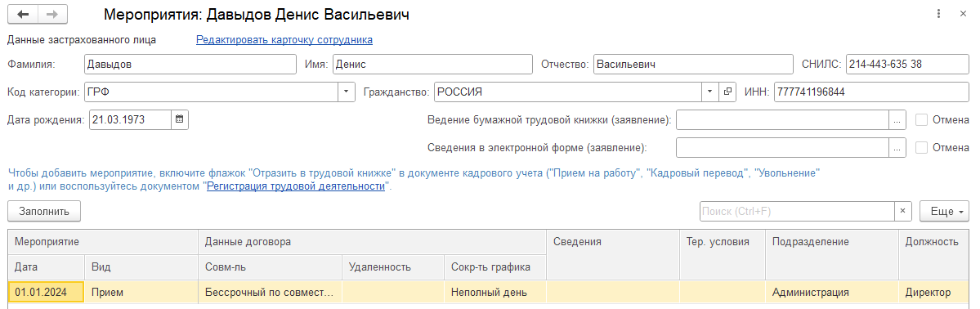Go back with the left arrow button

click(x=23, y=15)
